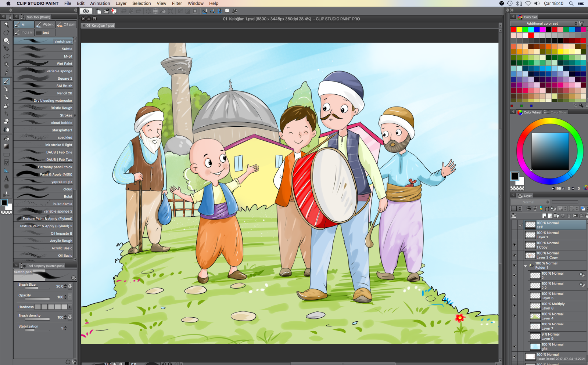Open CLIP STUDIO launcher icon
This screenshot has width=588, height=365.
point(86,11)
